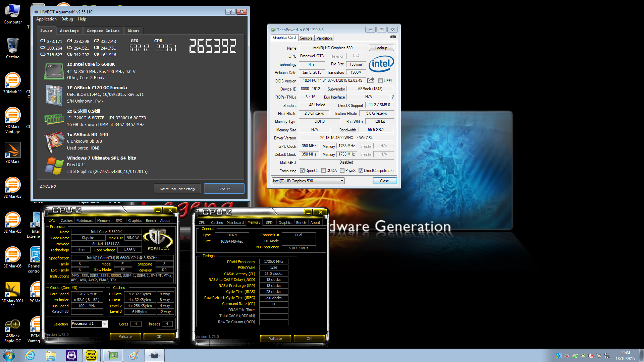Switch to GPU-Z taskbar icon
This screenshot has width=644, height=362.
pos(113,355)
